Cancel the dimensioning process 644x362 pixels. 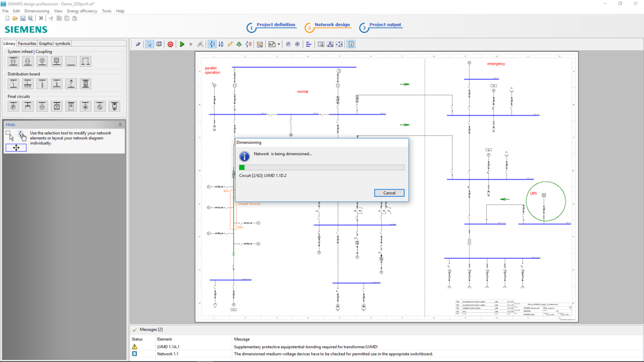[x=389, y=193]
